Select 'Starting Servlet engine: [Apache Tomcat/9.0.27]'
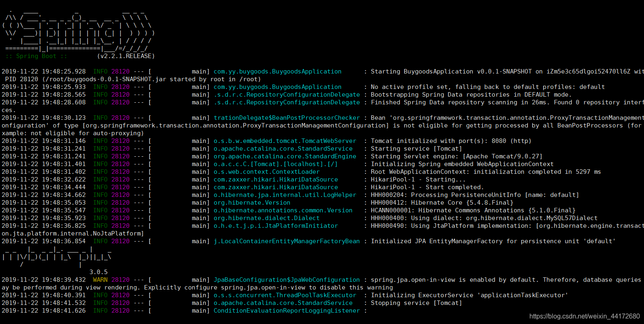 [x=456, y=156]
